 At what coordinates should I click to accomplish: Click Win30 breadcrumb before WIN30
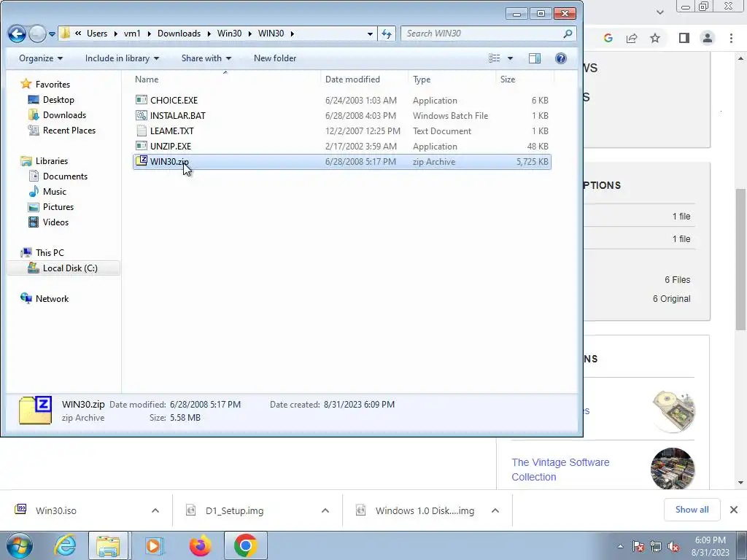click(229, 34)
